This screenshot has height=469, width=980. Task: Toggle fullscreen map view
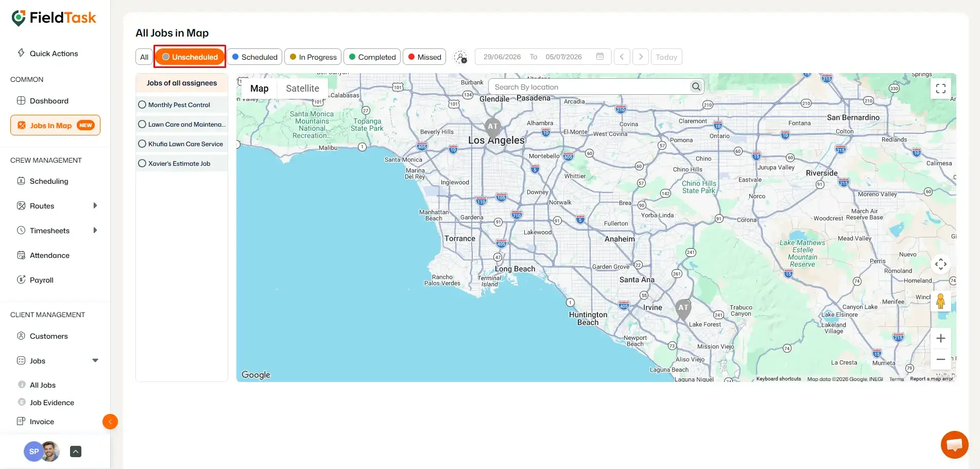(x=941, y=89)
